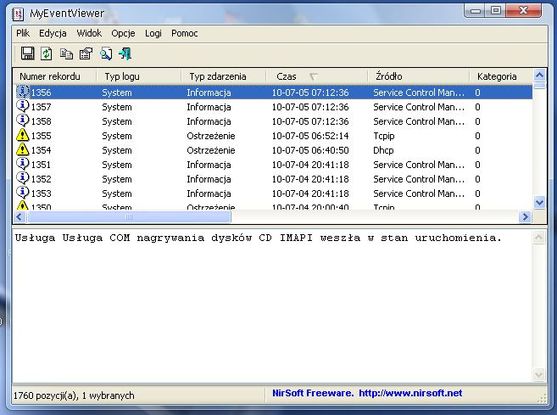The width and height of the screenshot is (557, 415).
Task: Select record number 1352
Action: point(41,179)
